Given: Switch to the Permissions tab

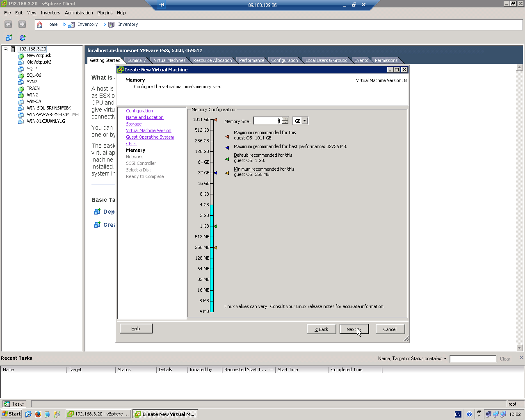Looking at the screenshot, I should 386,60.
